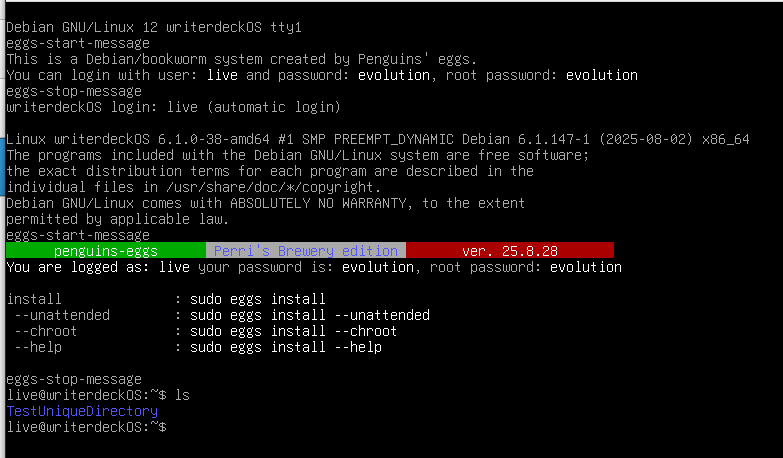The image size is (783, 458).
Task: Click the typed ls command
Action: point(182,395)
